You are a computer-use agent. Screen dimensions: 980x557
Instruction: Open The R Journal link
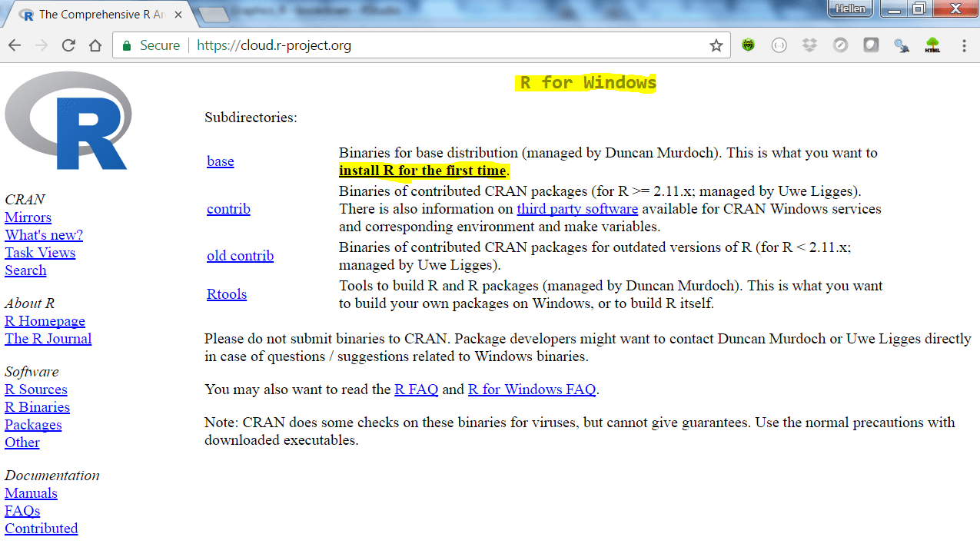point(48,339)
